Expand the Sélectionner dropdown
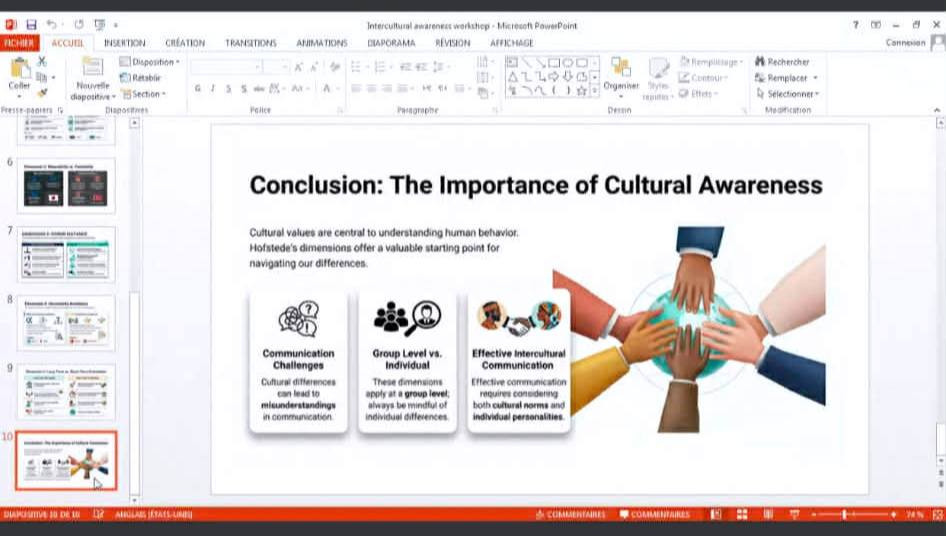This screenshot has height=536, width=946. [x=788, y=94]
